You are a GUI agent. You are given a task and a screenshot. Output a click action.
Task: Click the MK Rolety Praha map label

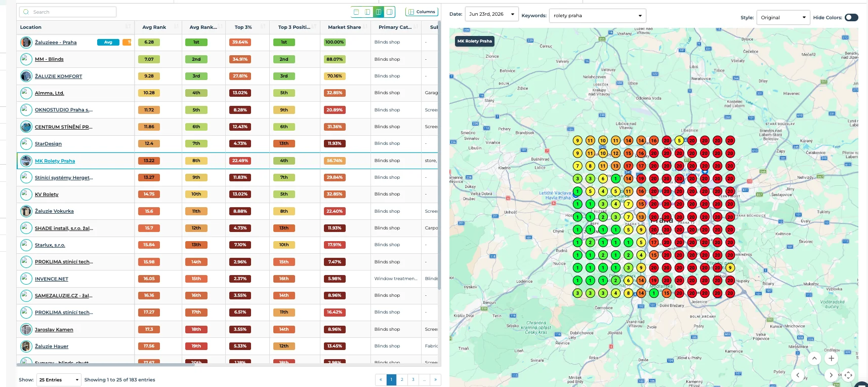pos(474,41)
